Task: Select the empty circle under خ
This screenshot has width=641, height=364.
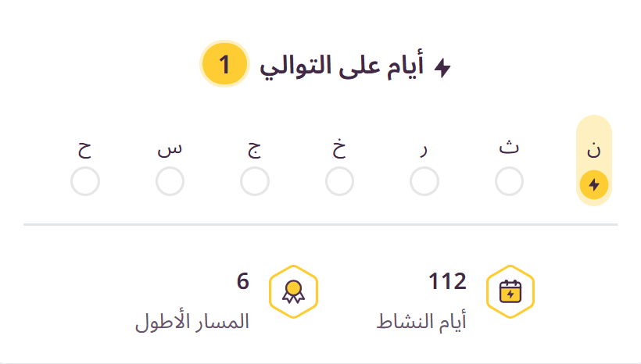Action: pos(339,183)
